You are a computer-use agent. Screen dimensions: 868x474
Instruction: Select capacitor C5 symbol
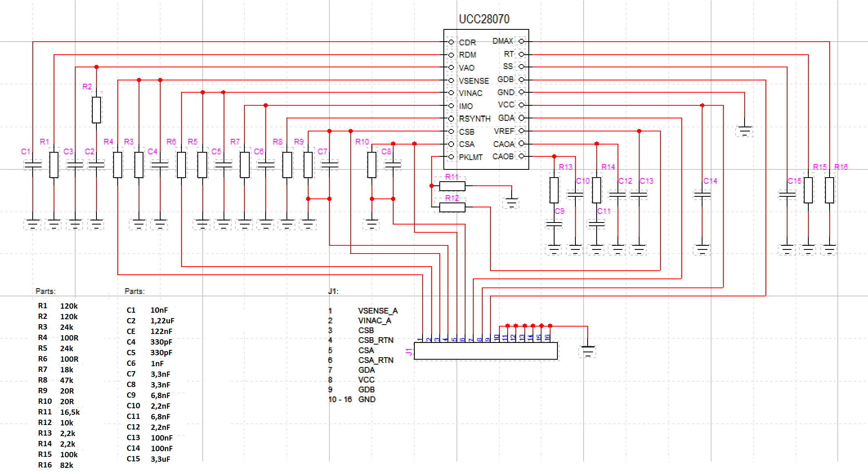point(224,165)
